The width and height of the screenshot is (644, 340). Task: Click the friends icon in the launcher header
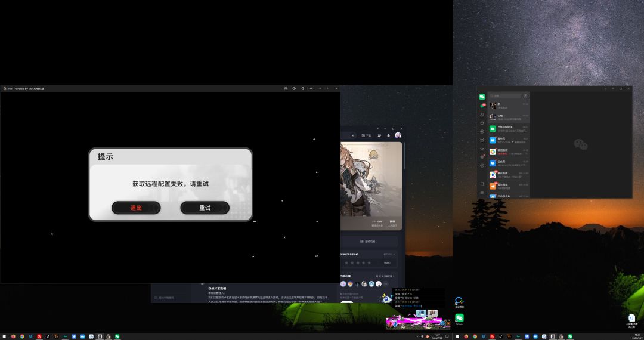pos(379,135)
